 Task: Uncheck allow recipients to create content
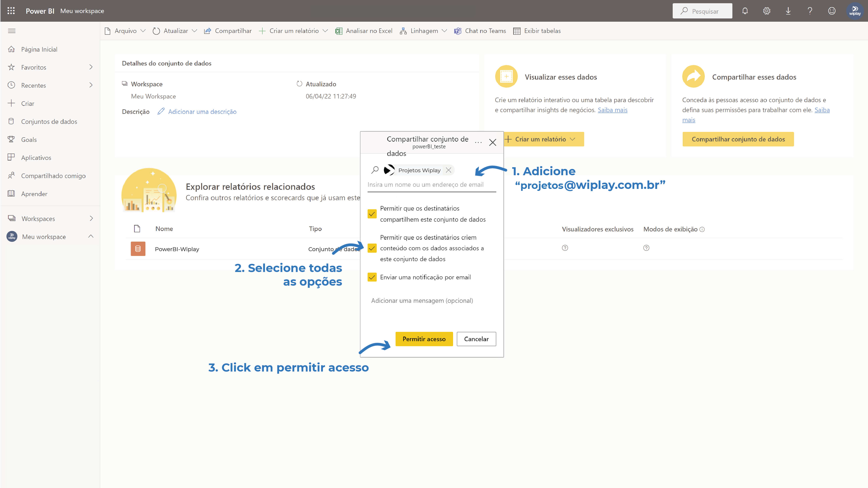372,248
